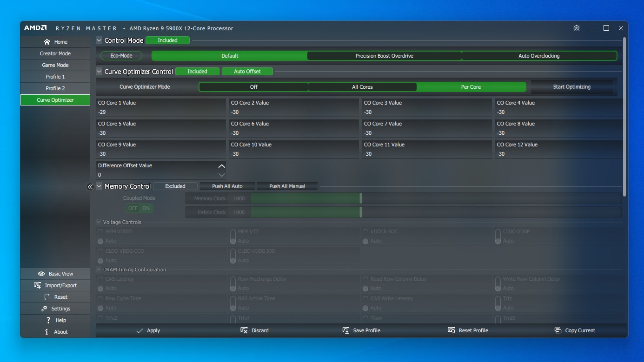The image size is (644, 362).
Task: Click the Reset Profile icon
Action: tap(451, 330)
